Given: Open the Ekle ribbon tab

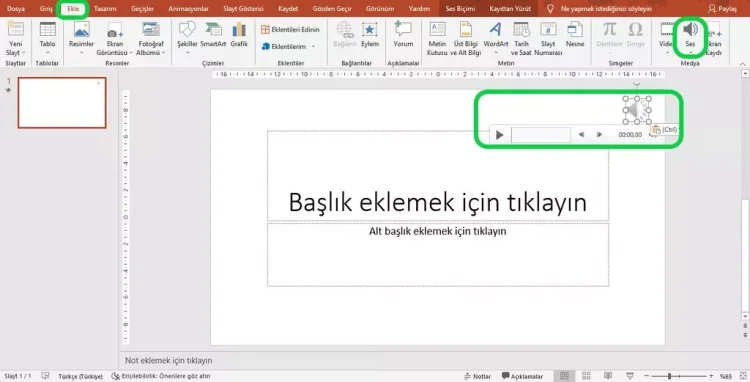Looking at the screenshot, I should pos(73,9).
